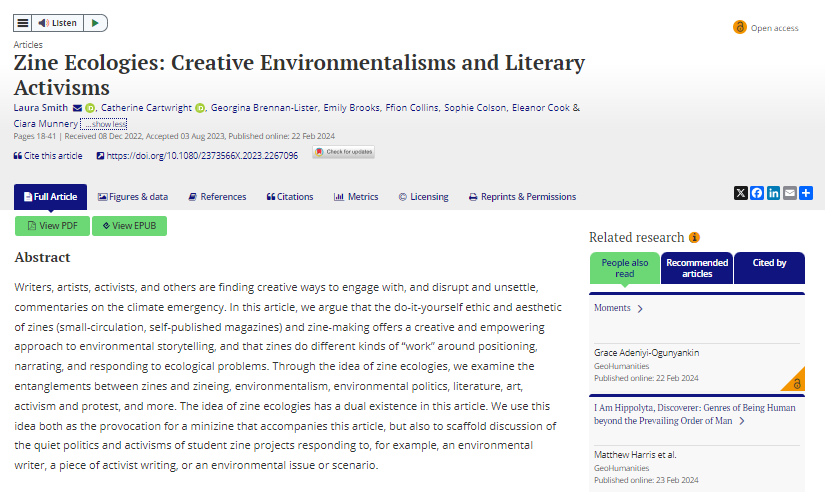Open author Laura Smith's profile link

point(41,107)
